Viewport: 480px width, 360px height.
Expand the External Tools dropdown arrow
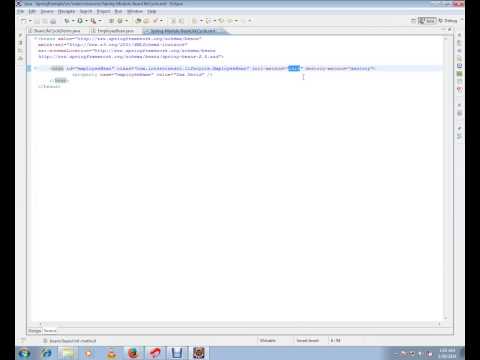pyautogui.click(x=100, y=21)
